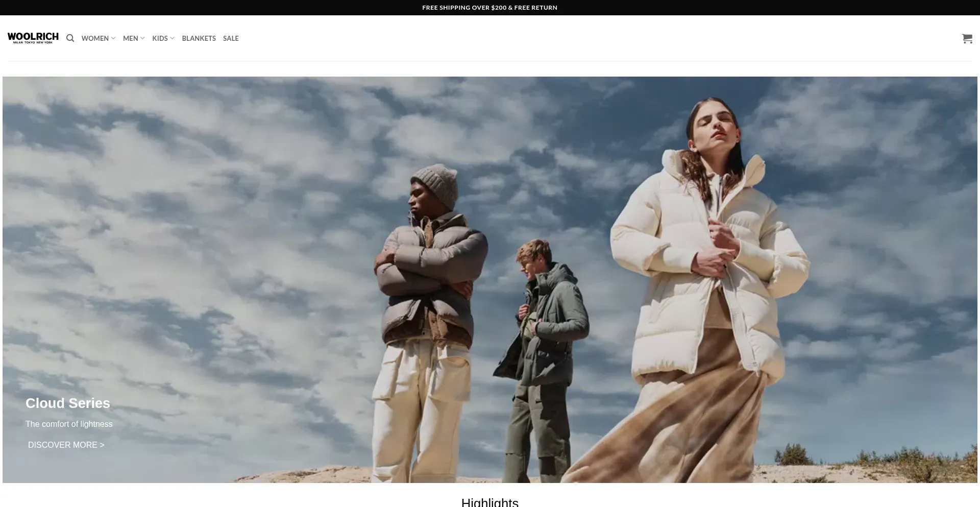Click the Highlights section heading
This screenshot has width=980, height=507.
click(489, 502)
